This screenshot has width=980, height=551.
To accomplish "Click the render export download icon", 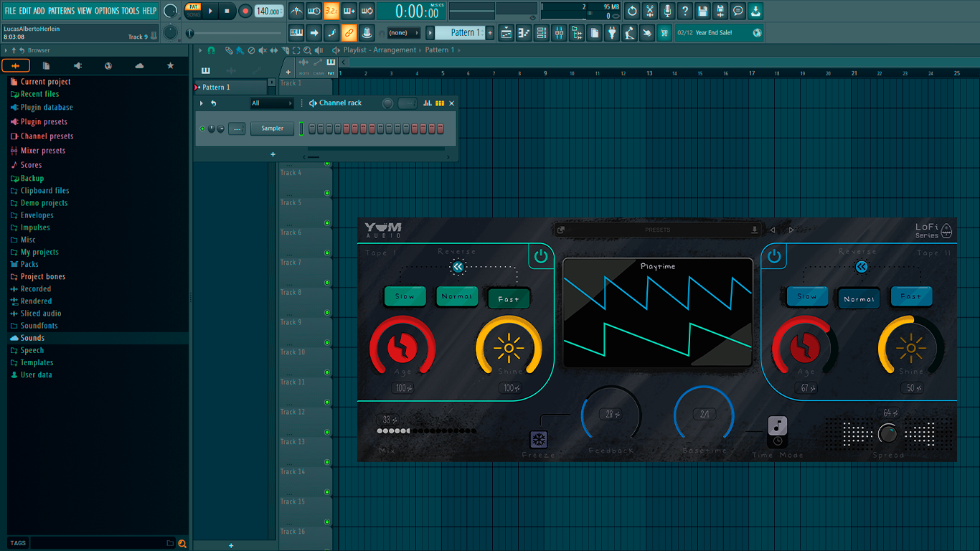I will point(755,11).
